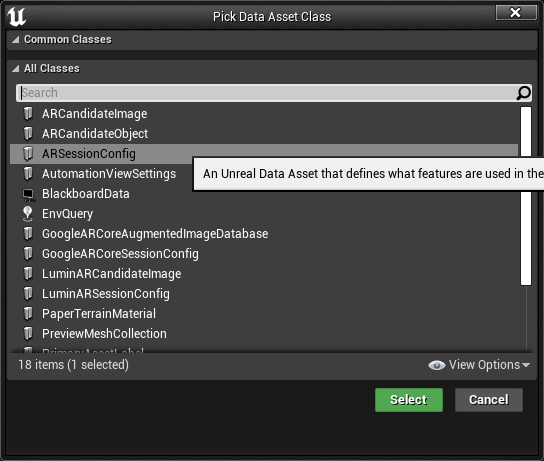Screen dimensions: 544x461
Task: Click the eye icon beside View Options
Action: [x=436, y=365]
